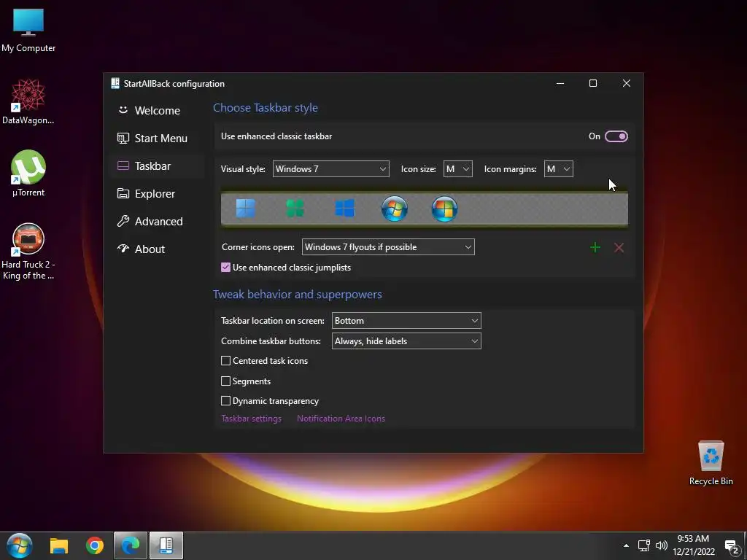747x560 pixels.
Task: Launch File Explorer from the taskbar
Action: [59, 545]
